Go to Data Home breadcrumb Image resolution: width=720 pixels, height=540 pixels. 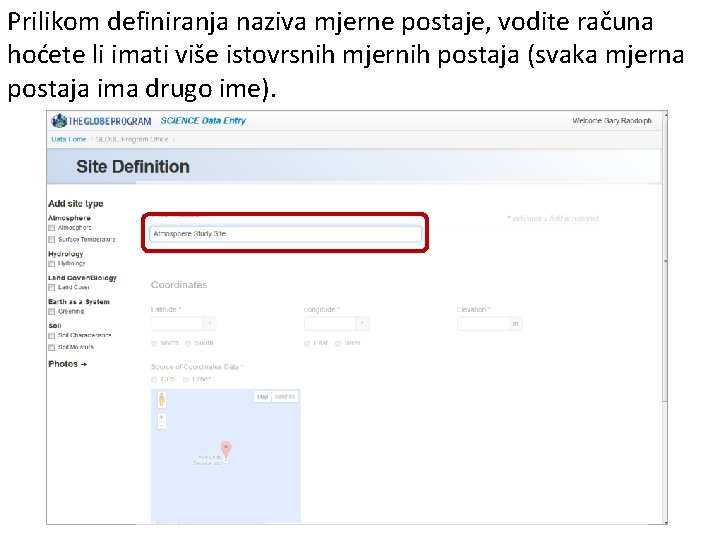69,139
